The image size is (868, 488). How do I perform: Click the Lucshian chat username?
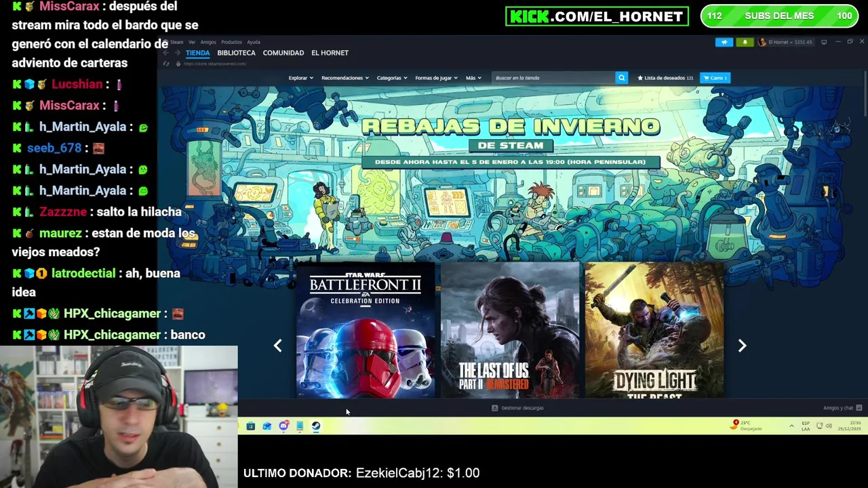pyautogui.click(x=77, y=84)
